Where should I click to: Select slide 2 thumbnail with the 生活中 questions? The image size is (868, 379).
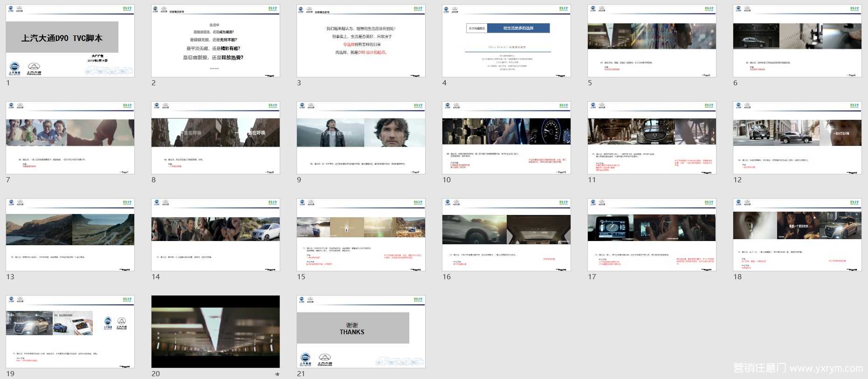click(216, 41)
